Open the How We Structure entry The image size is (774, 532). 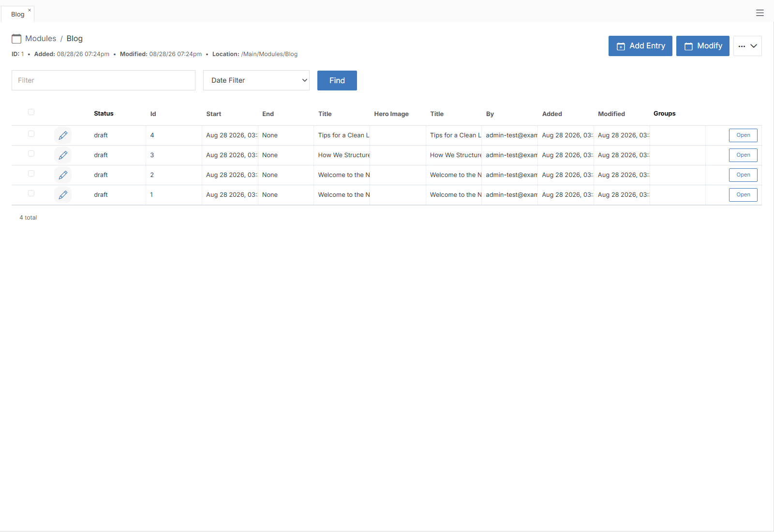[x=743, y=155]
